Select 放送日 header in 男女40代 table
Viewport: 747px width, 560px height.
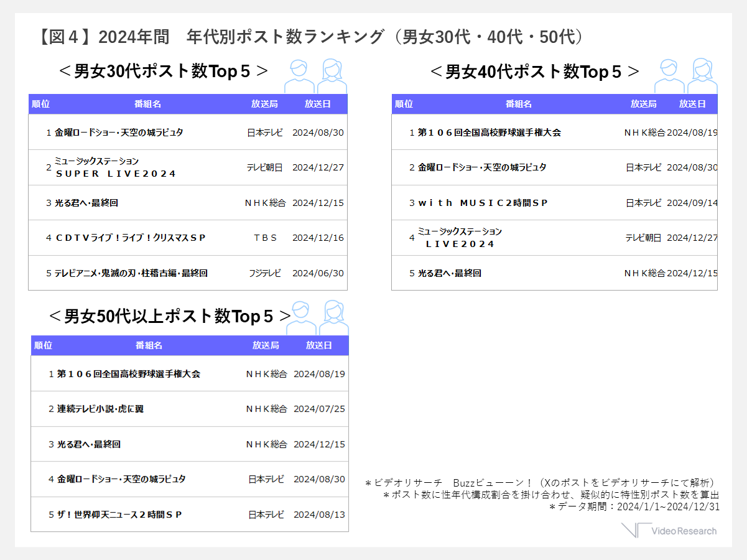692,105
